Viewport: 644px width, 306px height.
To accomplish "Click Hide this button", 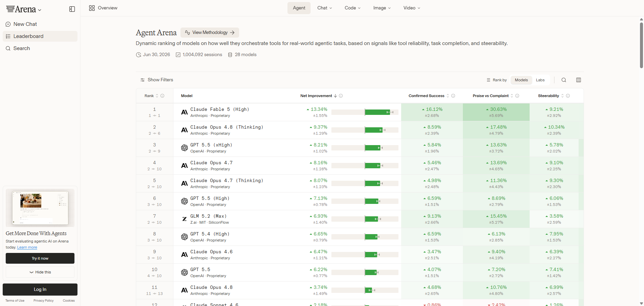I will 40,272.
